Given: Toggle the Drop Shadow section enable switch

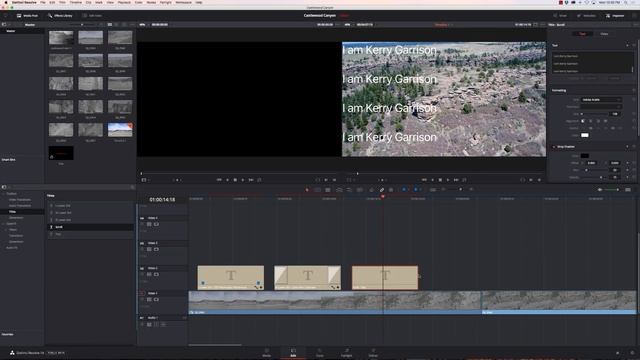Looking at the screenshot, I should coord(554,147).
